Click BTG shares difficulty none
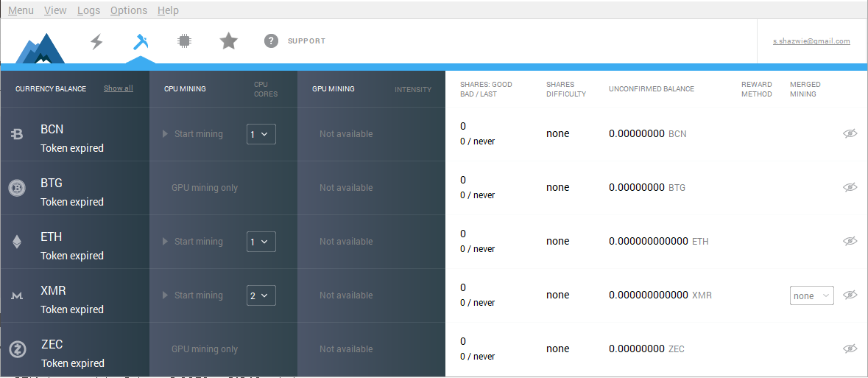Viewport: 868px width, 378px height. pyautogui.click(x=557, y=187)
